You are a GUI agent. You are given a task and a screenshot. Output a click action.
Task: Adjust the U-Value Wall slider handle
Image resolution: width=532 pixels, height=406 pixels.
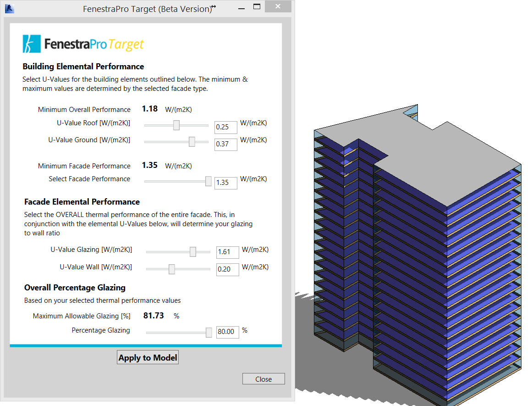point(172,269)
